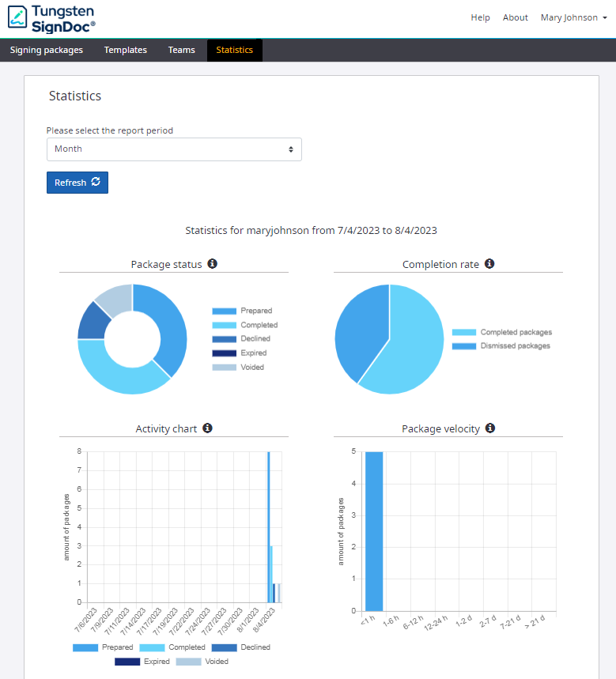
Task: Click the info icon beside Package status
Action: click(x=213, y=264)
